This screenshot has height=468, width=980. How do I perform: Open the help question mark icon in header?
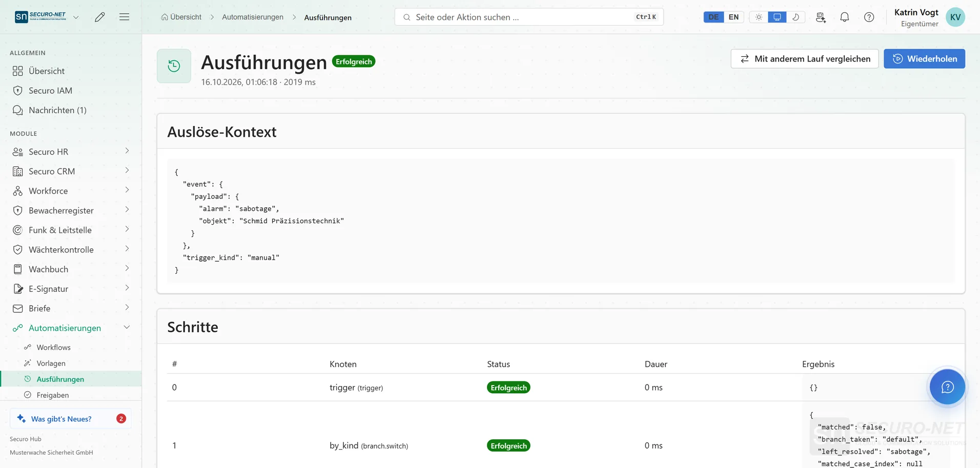coord(869,17)
